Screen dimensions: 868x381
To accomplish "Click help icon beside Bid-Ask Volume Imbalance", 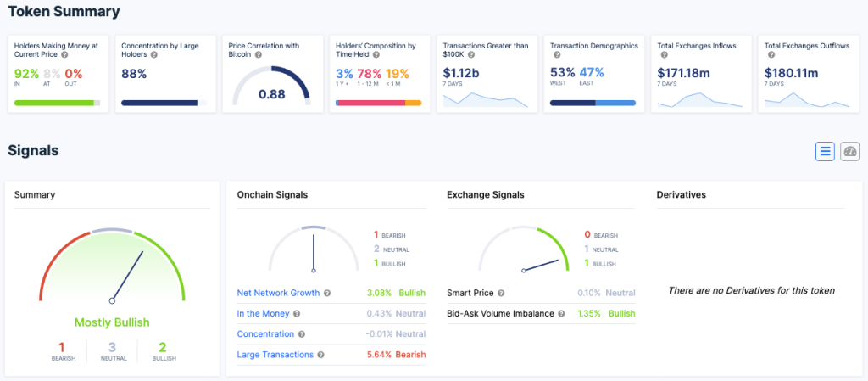I will point(561,314).
